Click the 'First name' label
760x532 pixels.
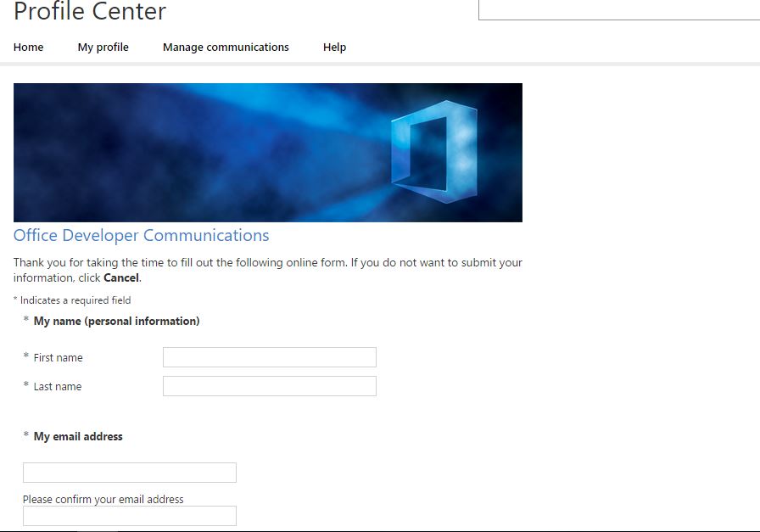tap(59, 357)
